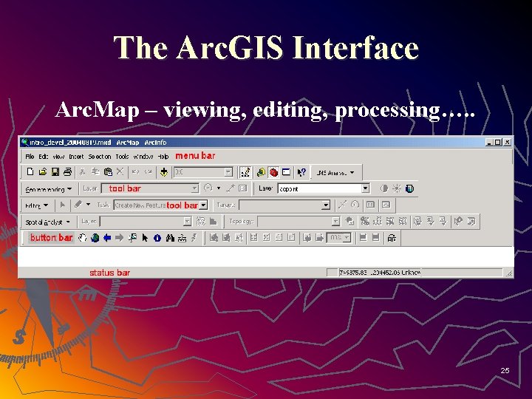
Task: Click the Adjust Transparency icon
Action: tap(409, 188)
